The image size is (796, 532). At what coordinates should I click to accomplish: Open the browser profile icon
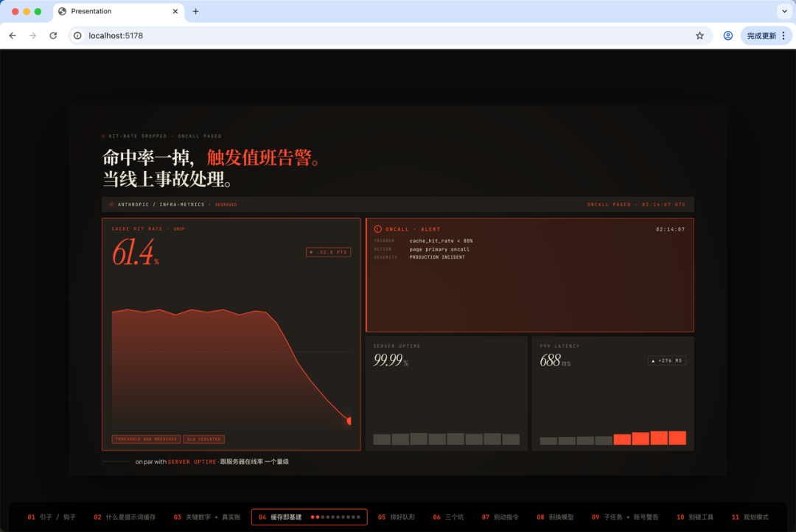(728, 35)
